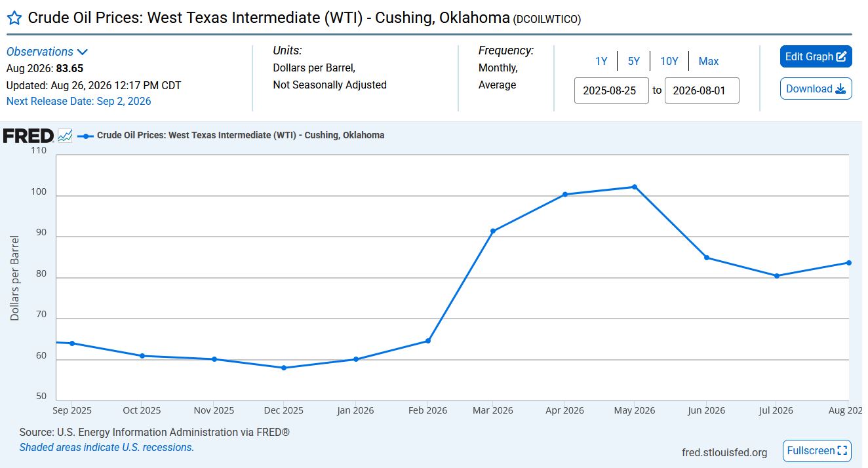The image size is (868, 468).
Task: Expand the Observations dropdown chevron
Action: coord(83,52)
